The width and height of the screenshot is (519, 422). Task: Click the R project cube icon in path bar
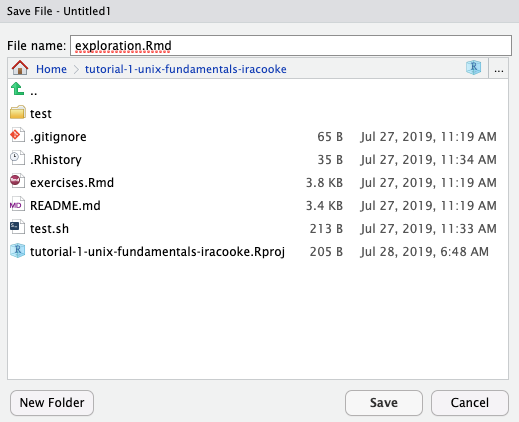[473, 68]
